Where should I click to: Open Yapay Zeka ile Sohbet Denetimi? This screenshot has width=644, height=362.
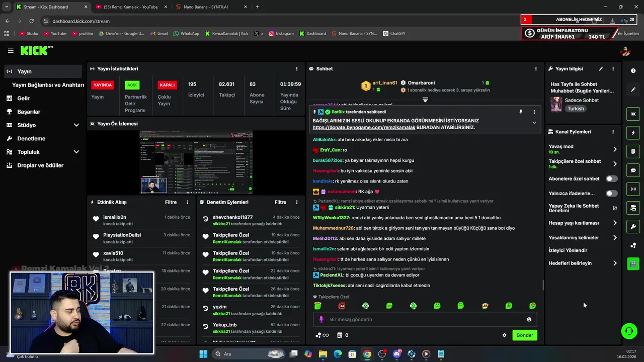click(583, 208)
